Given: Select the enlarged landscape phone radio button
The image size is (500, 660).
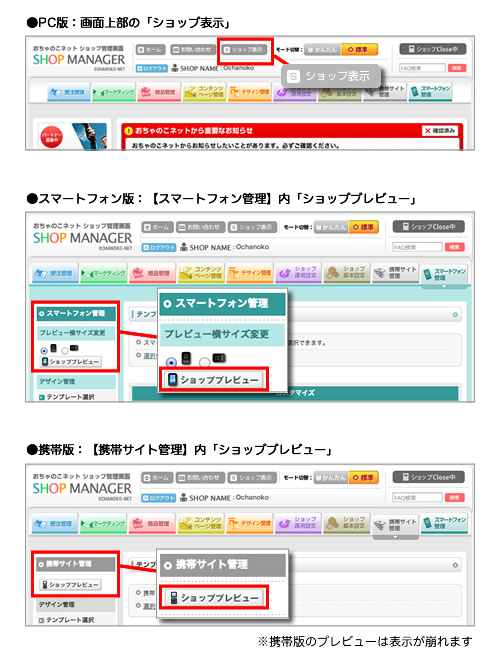Looking at the screenshot, I should [x=204, y=362].
